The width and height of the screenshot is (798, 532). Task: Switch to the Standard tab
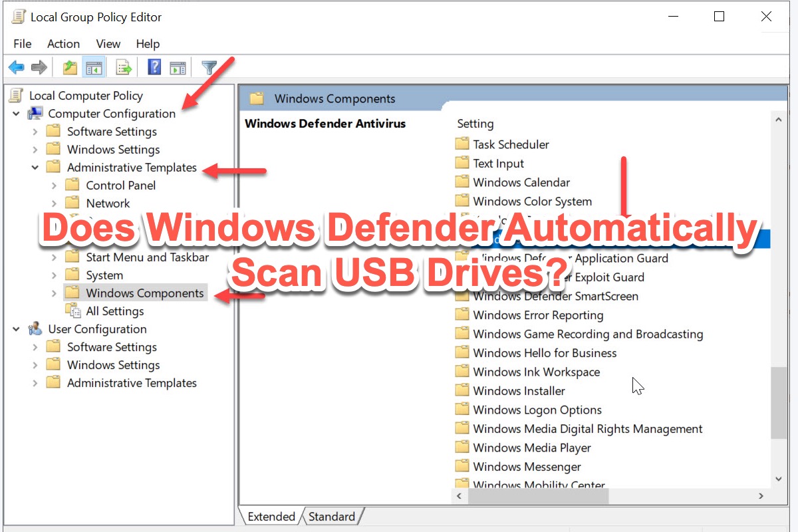331,517
